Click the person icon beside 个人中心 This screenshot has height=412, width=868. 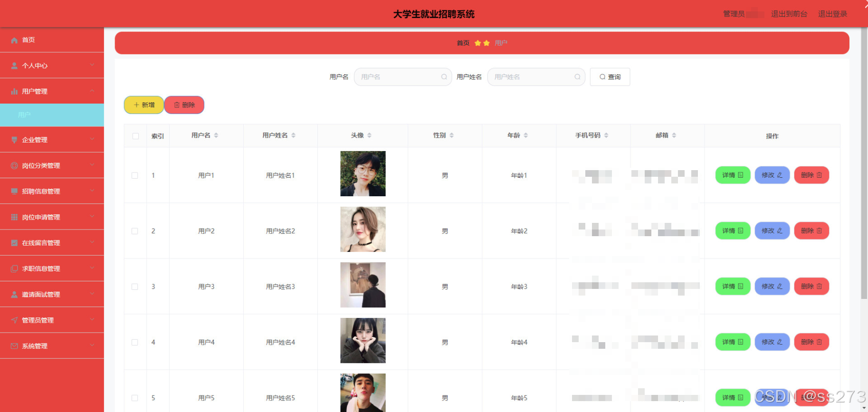tap(14, 66)
